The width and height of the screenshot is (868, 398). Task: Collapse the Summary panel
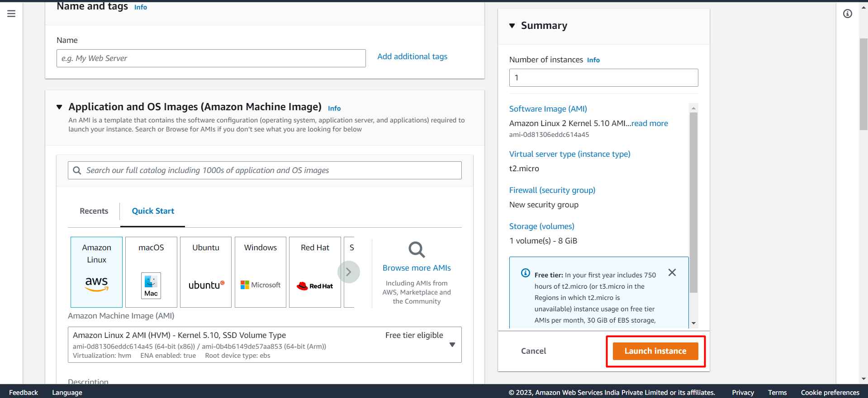point(512,26)
